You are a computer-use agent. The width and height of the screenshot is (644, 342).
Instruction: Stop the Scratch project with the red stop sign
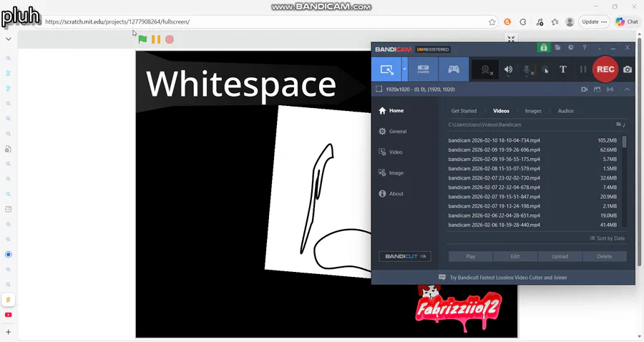pyautogui.click(x=170, y=39)
